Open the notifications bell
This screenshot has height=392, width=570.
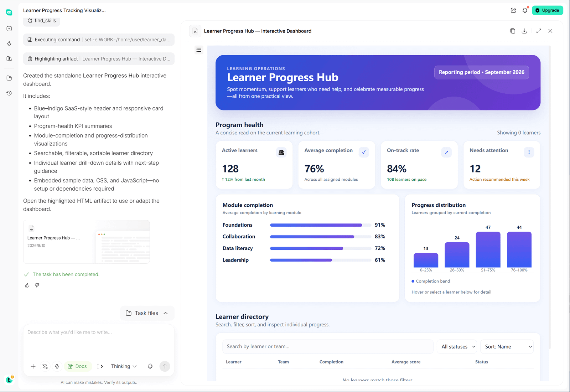525,10
